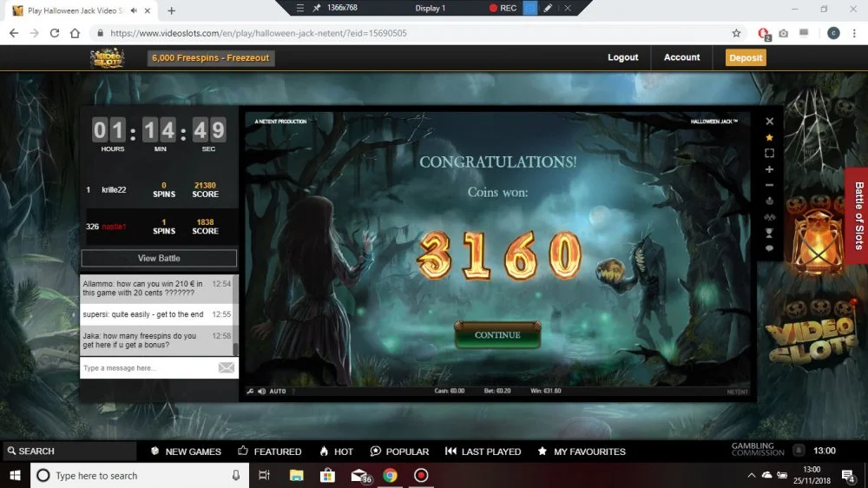Select player krille22 in leaderboard
The height and width of the screenshot is (488, 868).
[x=114, y=189]
